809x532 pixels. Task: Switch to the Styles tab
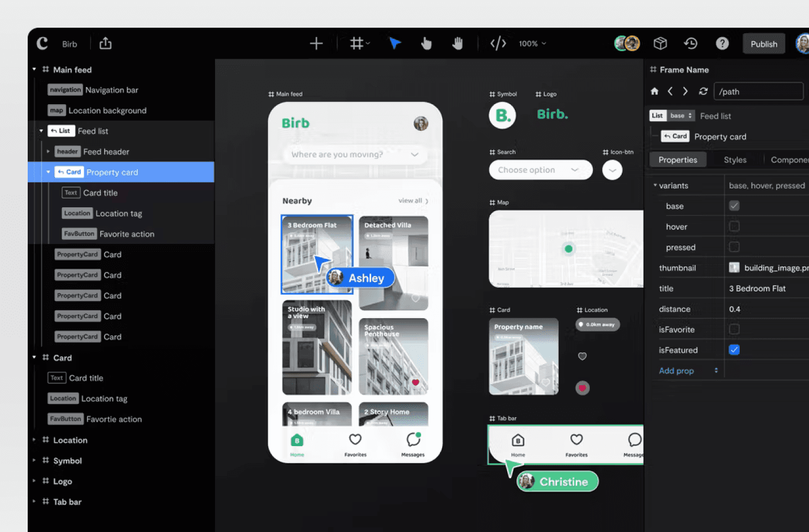(x=735, y=160)
